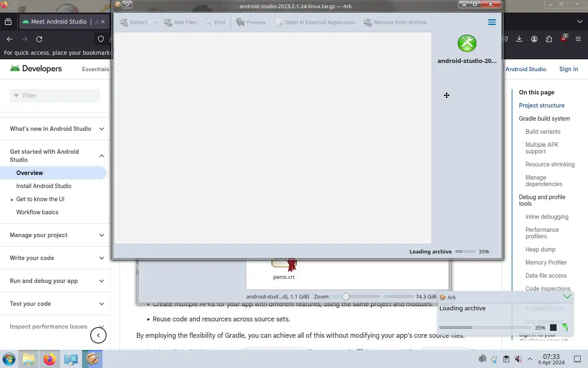Click the Find button in Ark toolbar
Image resolution: width=588 pixels, height=368 pixels.
[x=215, y=22]
